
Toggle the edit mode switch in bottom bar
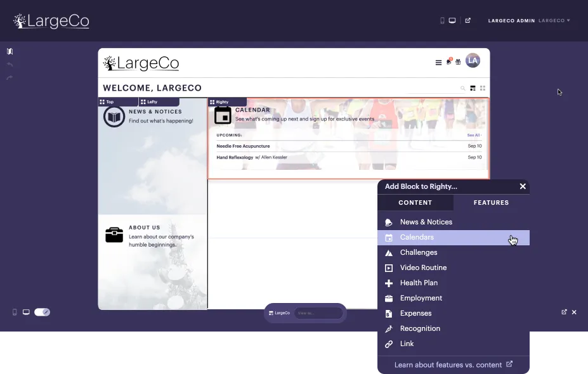pos(42,312)
